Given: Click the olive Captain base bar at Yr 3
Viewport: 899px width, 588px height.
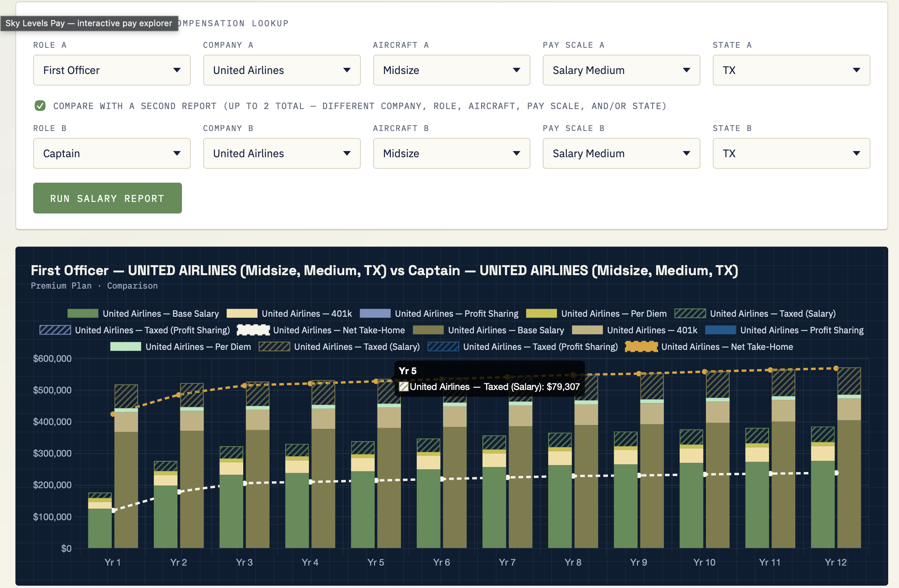Looking at the screenshot, I should click(258, 489).
